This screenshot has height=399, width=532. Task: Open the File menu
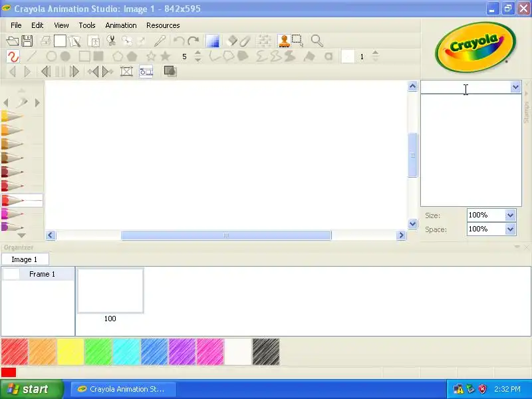click(x=16, y=25)
